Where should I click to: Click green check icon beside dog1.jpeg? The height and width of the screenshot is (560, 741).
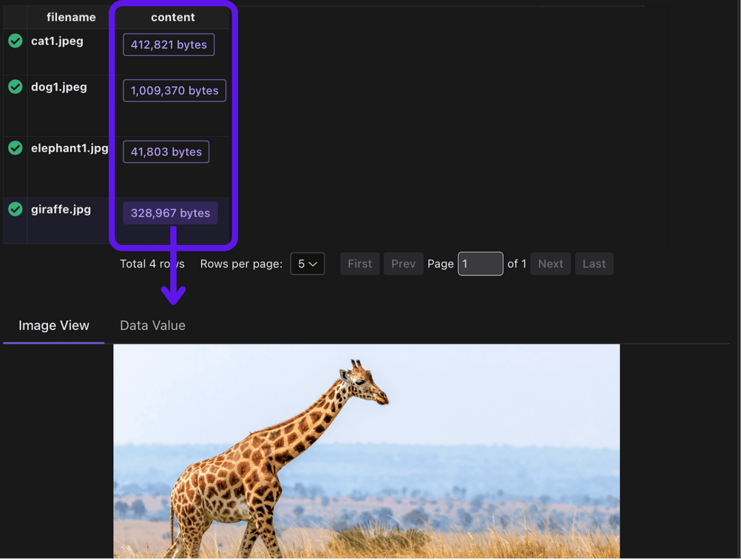point(15,87)
